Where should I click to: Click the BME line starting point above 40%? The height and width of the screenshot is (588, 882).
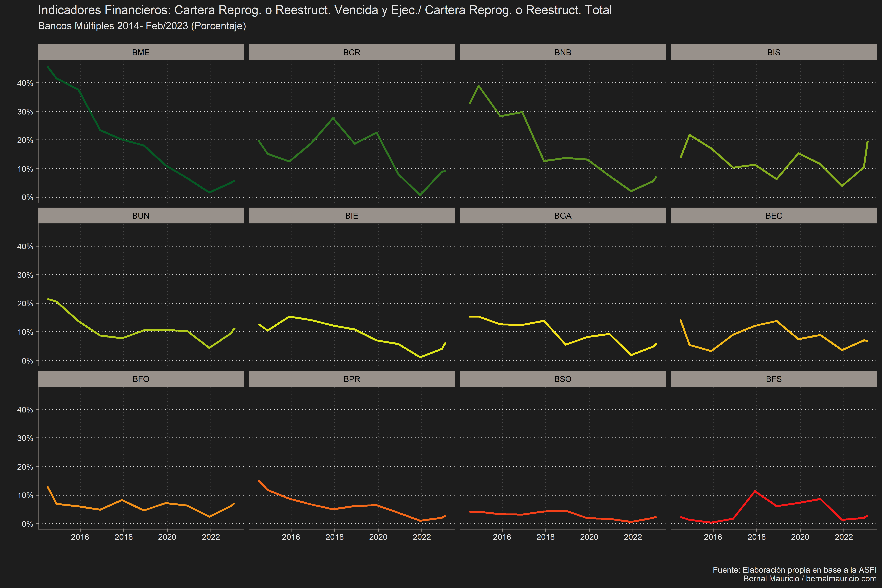(x=48, y=67)
